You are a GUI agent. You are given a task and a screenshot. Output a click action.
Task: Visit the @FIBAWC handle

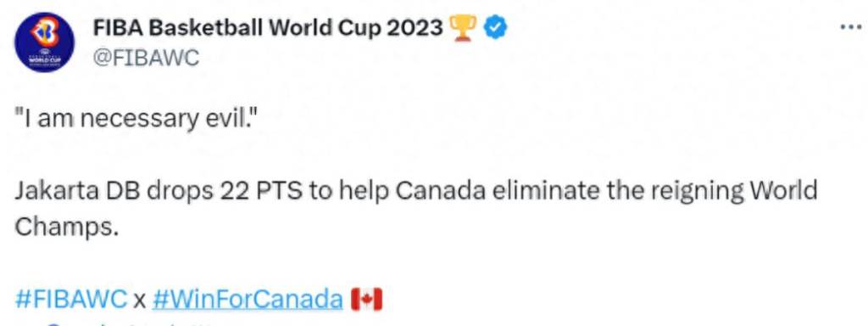pos(146,57)
